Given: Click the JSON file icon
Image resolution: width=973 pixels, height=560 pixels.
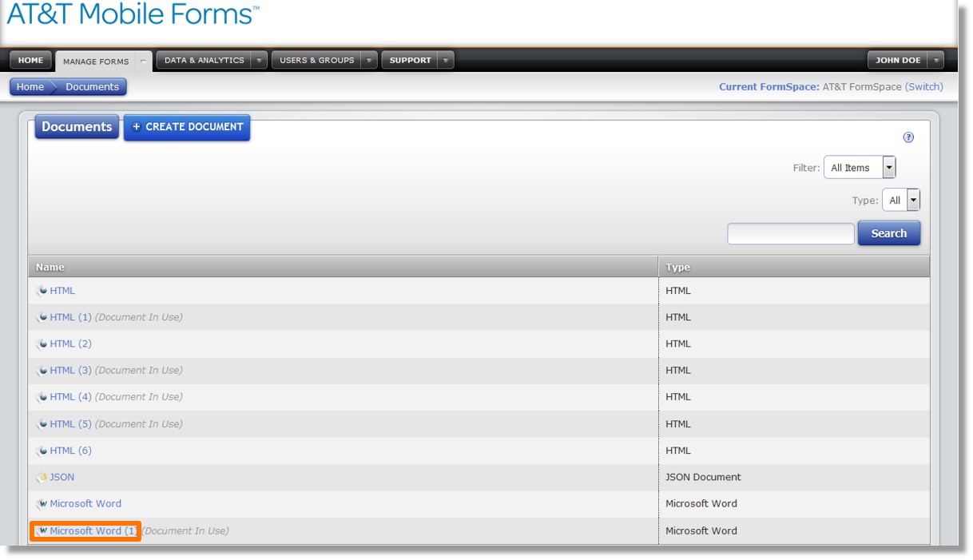Looking at the screenshot, I should (42, 478).
